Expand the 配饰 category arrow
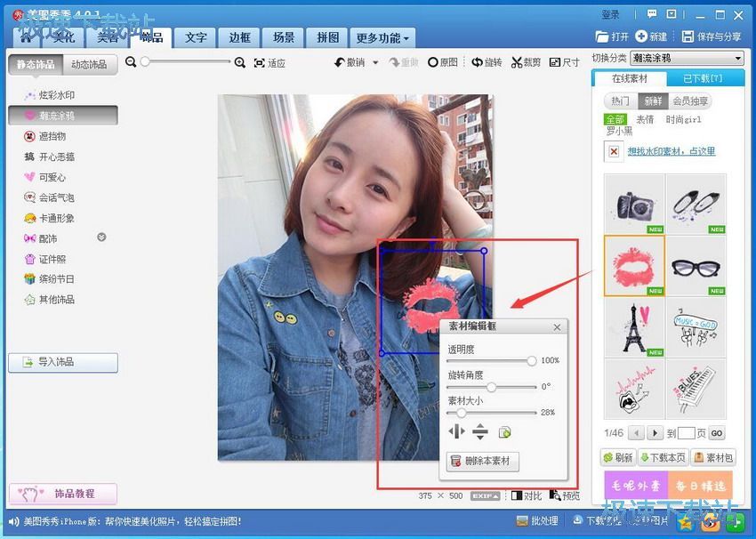756x539 pixels. [x=101, y=237]
